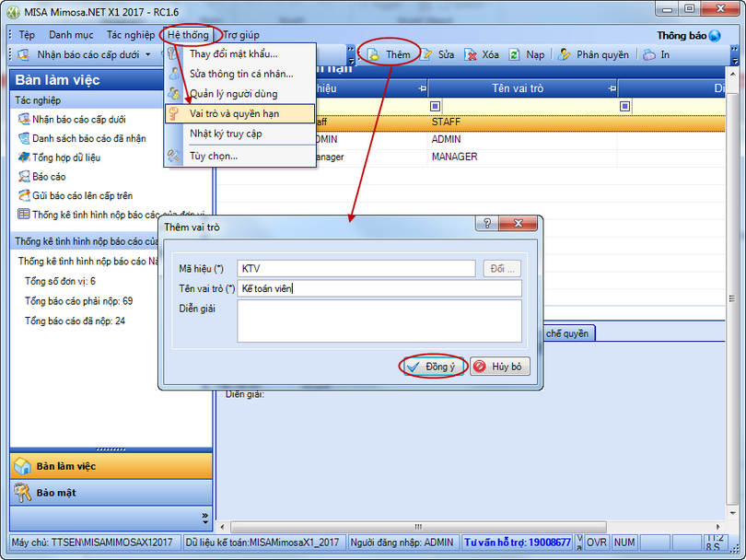The height and width of the screenshot is (560, 746).
Task: Click the pin icon on Mã hiệu column
Action: (422, 88)
